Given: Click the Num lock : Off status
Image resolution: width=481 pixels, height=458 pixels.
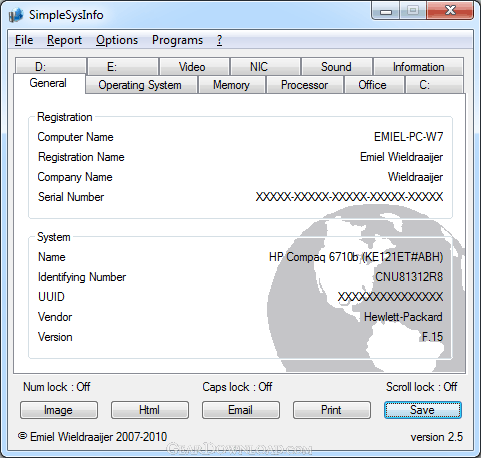Looking at the screenshot, I should pyautogui.click(x=57, y=387).
